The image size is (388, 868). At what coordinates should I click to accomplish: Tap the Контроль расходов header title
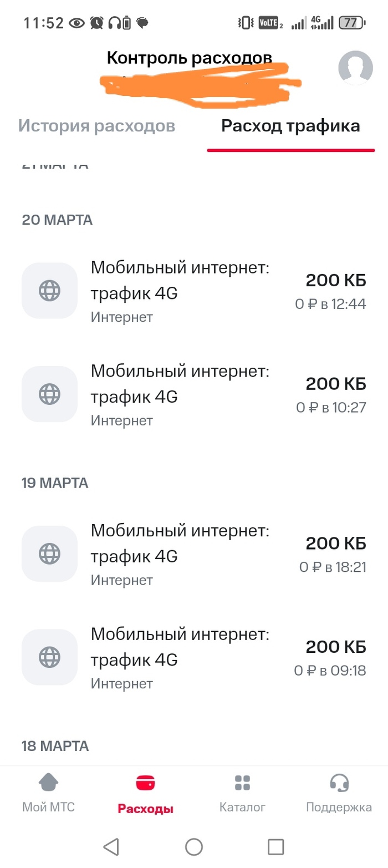click(190, 58)
